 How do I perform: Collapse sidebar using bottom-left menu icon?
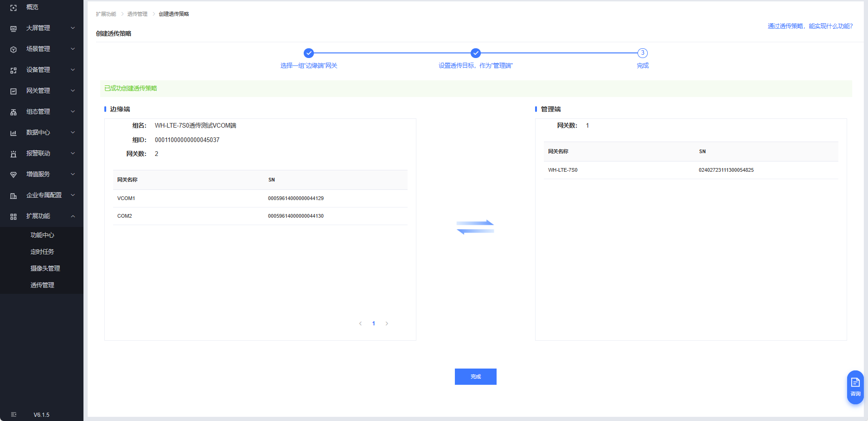[13, 415]
